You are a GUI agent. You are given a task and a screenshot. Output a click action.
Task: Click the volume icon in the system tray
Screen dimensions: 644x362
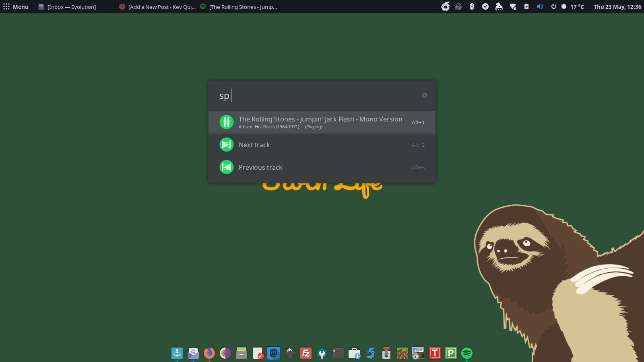(540, 6)
